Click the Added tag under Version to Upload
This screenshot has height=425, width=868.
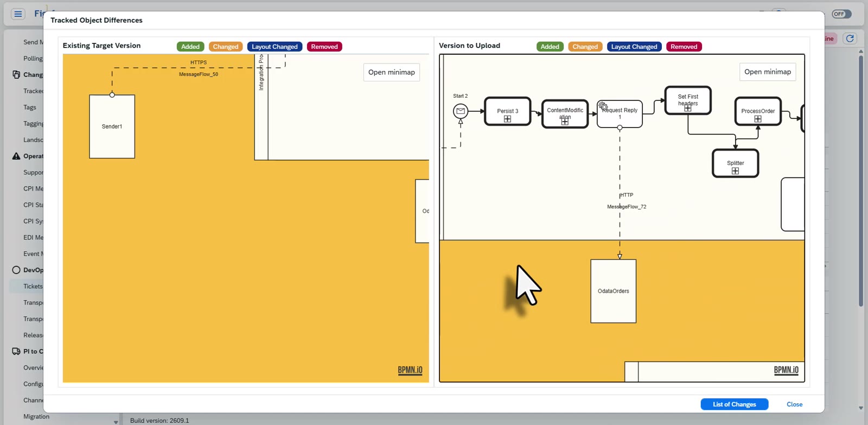(550, 47)
